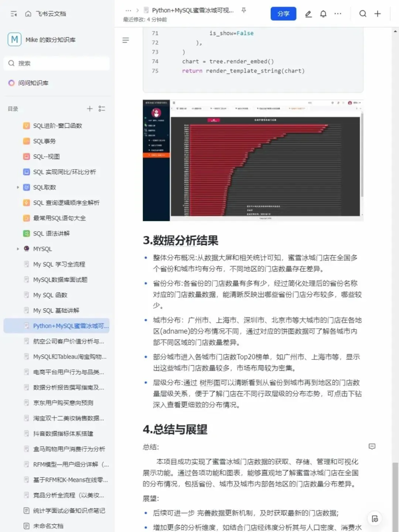Open the SQL进阶-窗口函数 document
The width and height of the screenshot is (399, 532).
point(58,126)
